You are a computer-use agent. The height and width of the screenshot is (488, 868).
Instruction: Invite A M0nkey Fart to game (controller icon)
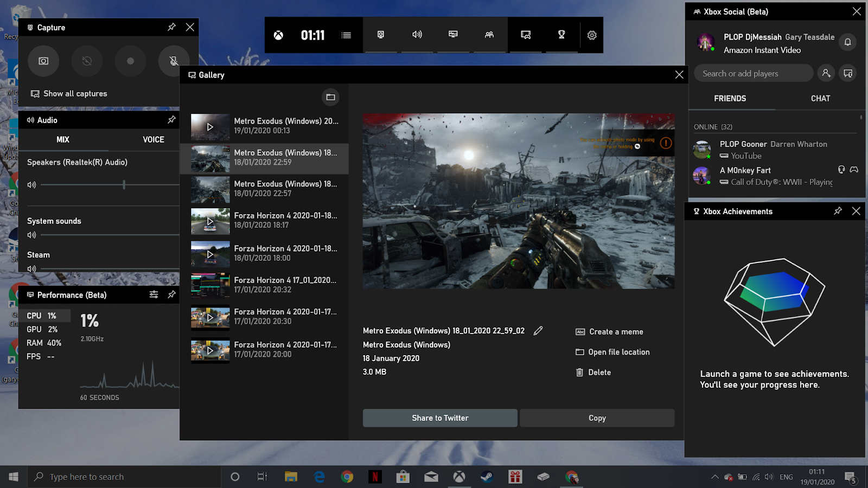[x=854, y=170]
